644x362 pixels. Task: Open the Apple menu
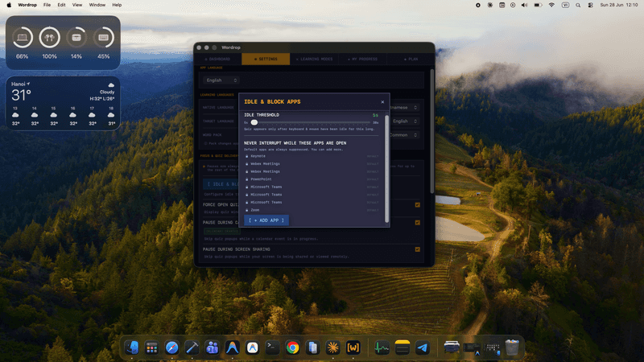[x=9, y=5]
